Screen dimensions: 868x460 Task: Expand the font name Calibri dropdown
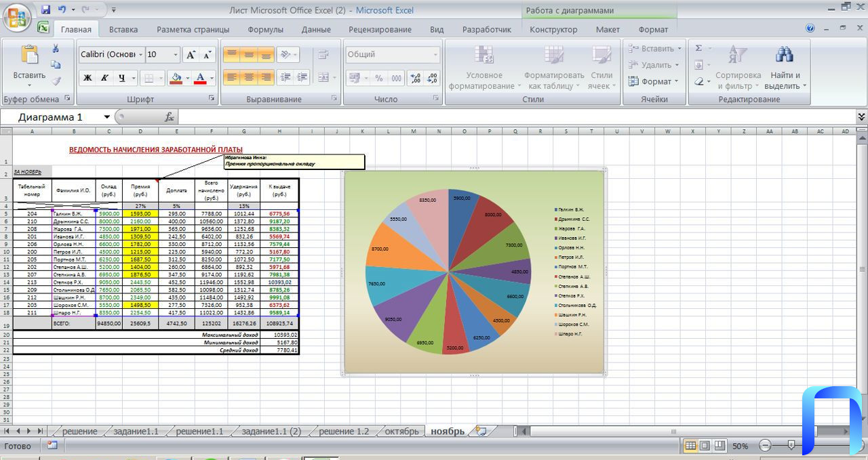[x=140, y=55]
